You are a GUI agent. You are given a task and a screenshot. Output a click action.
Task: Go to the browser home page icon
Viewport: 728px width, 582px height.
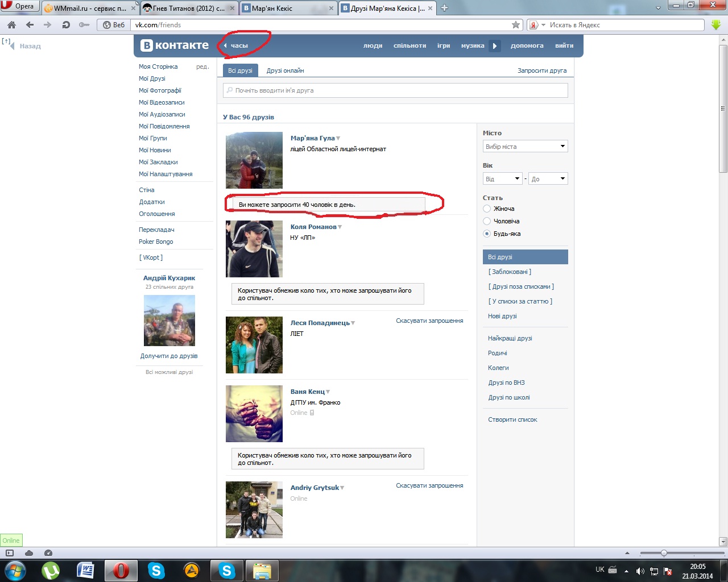click(x=11, y=25)
